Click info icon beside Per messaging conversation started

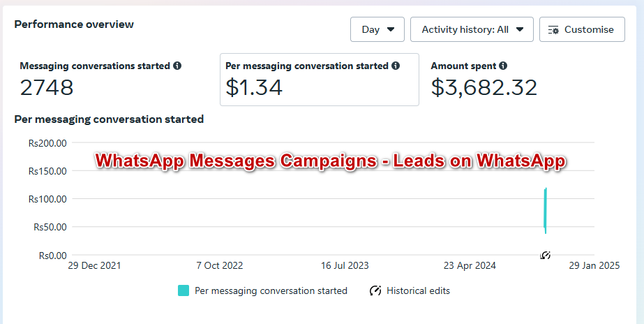point(396,66)
